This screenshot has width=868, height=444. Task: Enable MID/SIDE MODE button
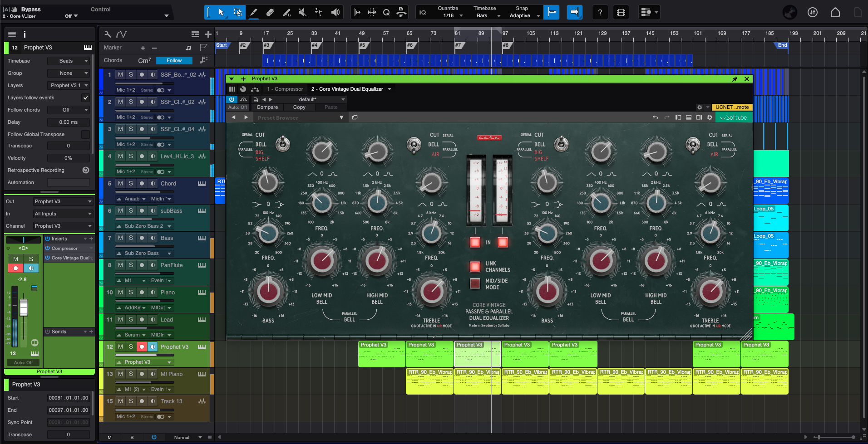point(475,283)
